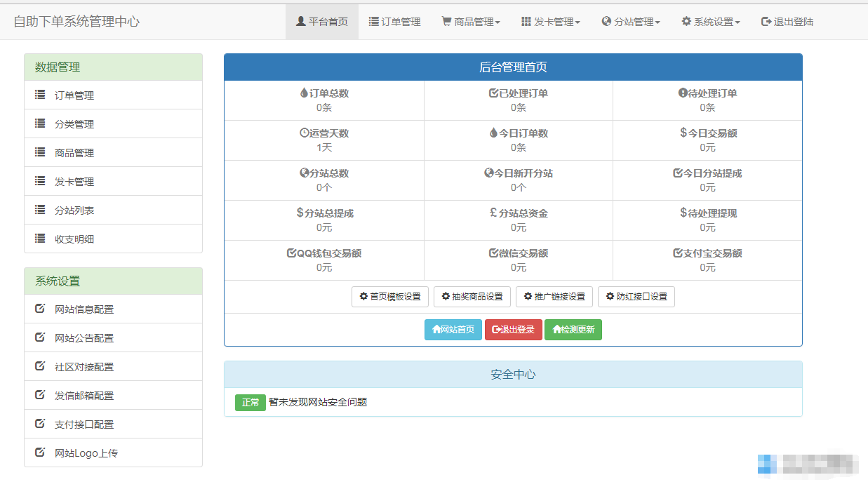This screenshot has width=868, height=482.
Task: Open the 发卡管理 dropdown menu
Action: (550, 22)
